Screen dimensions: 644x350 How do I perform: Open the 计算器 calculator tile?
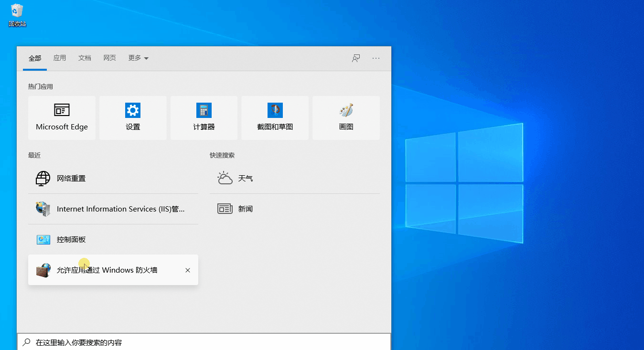(x=204, y=118)
